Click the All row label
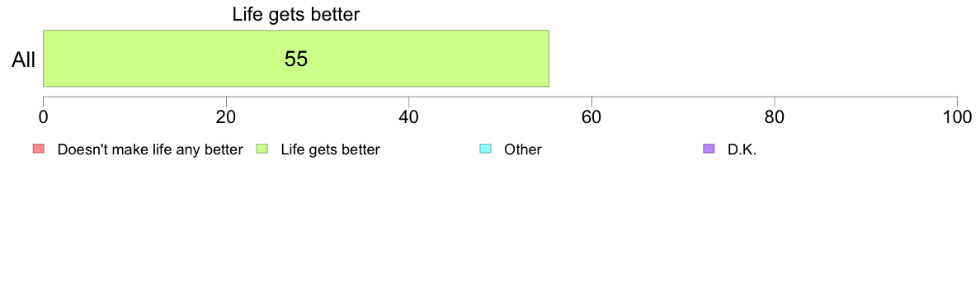The image size is (980, 304). coord(24,59)
